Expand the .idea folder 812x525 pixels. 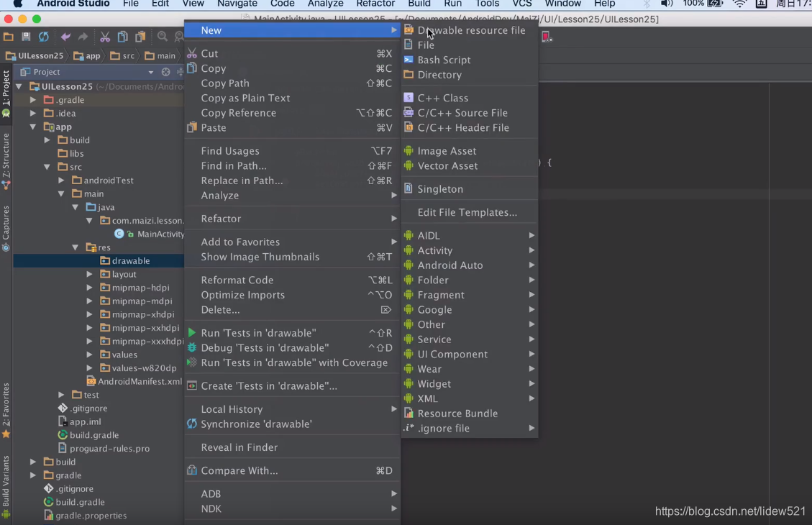click(x=33, y=113)
